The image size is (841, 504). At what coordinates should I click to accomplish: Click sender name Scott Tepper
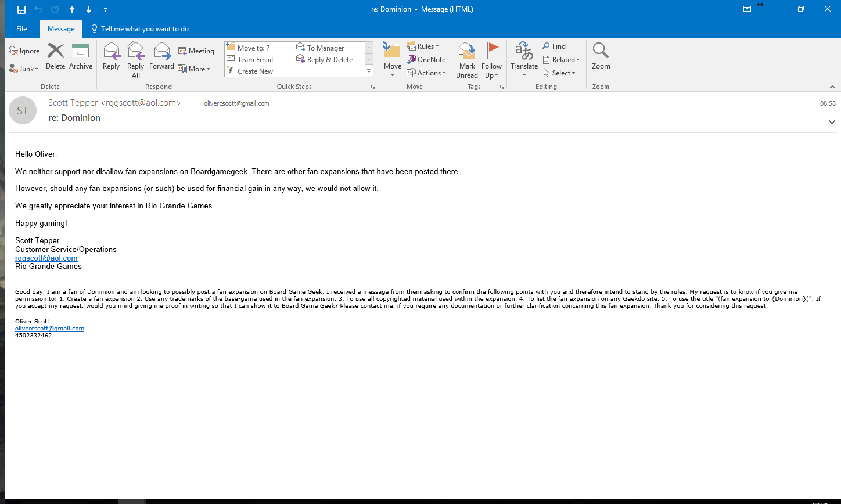(114, 103)
